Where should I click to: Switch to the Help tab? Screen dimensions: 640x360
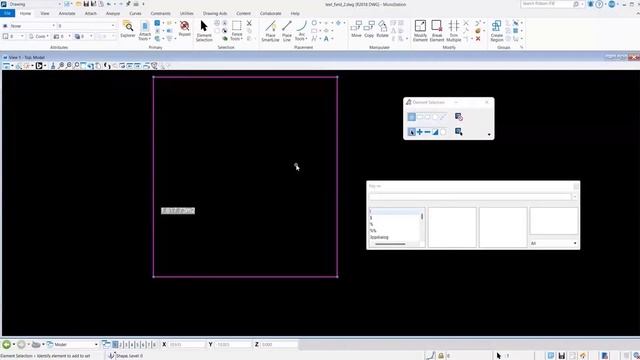(295, 13)
